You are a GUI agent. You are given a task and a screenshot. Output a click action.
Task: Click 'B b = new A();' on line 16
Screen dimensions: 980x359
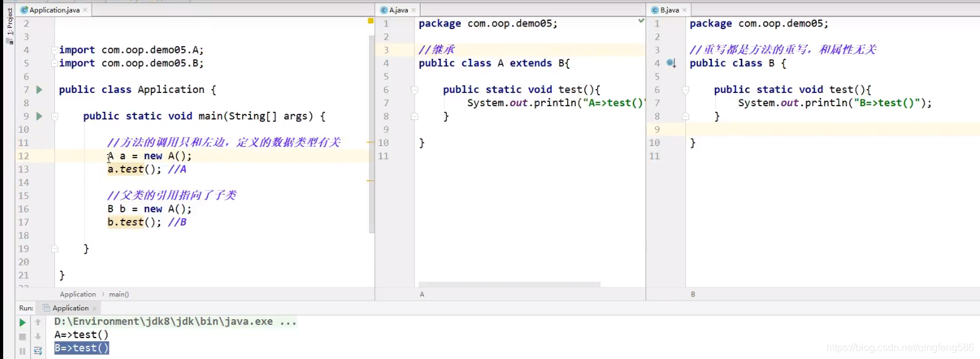point(149,209)
